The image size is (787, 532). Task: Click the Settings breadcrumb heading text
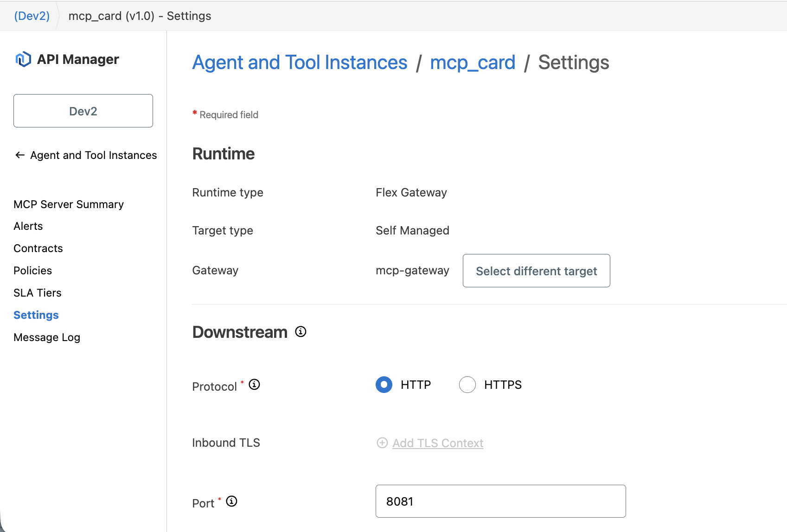pos(574,63)
